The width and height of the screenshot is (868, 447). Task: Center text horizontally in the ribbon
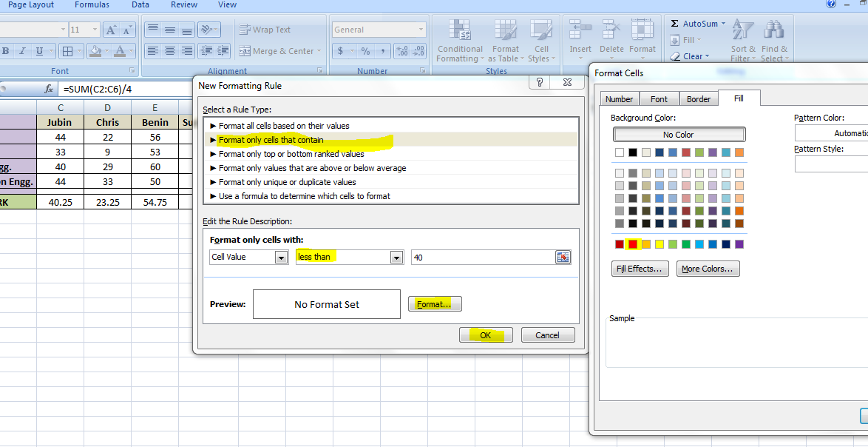coord(170,50)
